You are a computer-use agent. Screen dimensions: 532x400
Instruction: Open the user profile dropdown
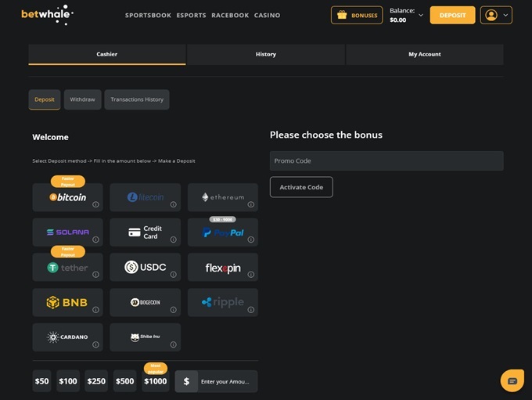497,15
